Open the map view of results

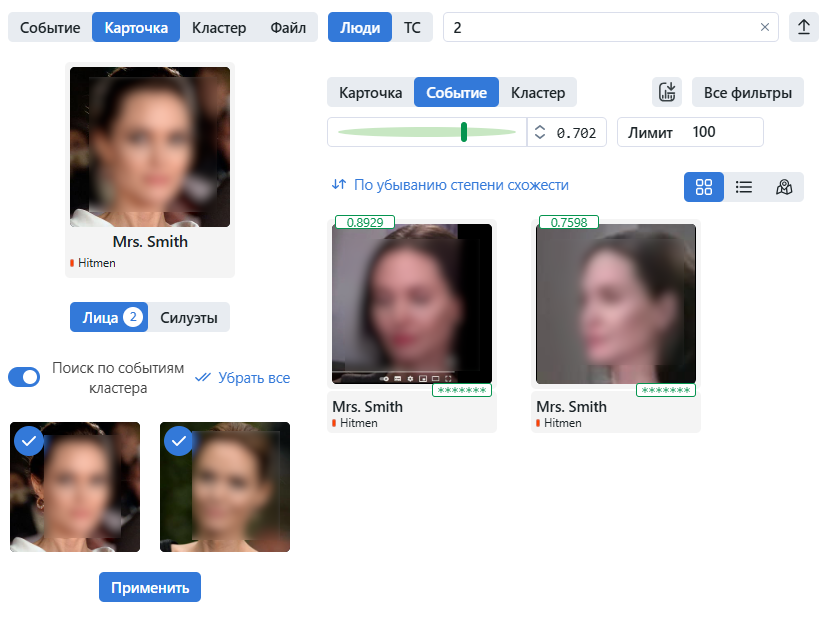pyautogui.click(x=784, y=186)
